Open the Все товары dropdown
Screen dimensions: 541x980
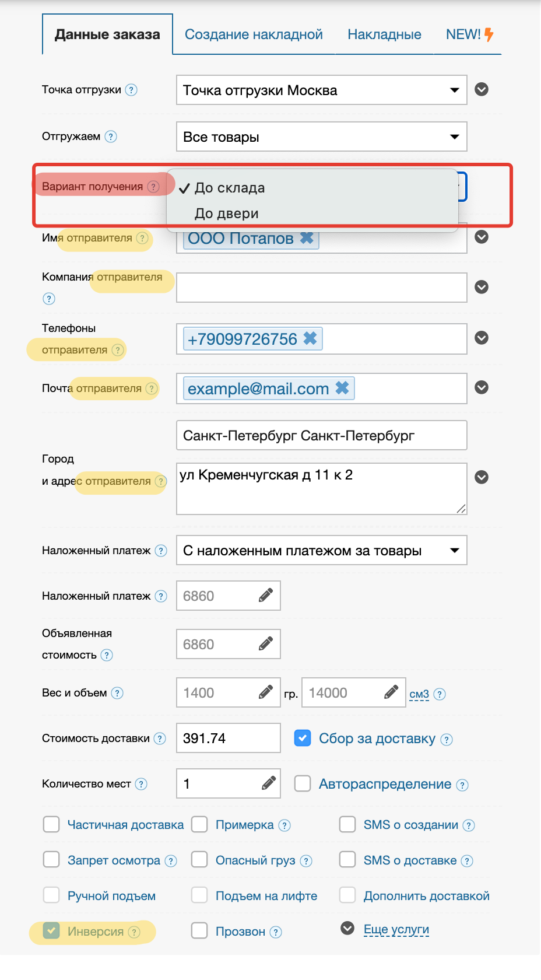pos(321,136)
